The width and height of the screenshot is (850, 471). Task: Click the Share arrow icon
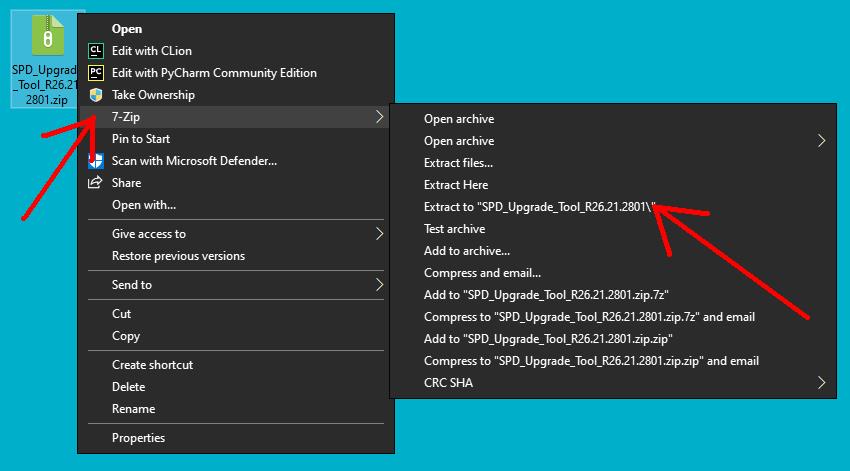click(95, 183)
